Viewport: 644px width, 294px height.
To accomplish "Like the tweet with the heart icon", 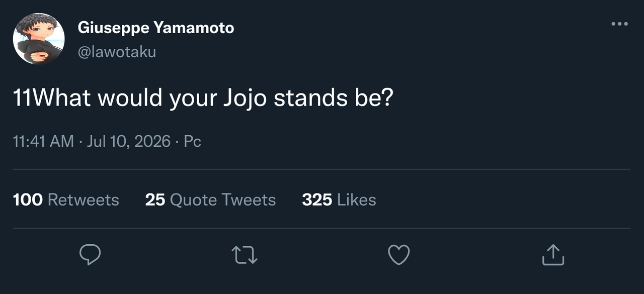I will pos(399,255).
